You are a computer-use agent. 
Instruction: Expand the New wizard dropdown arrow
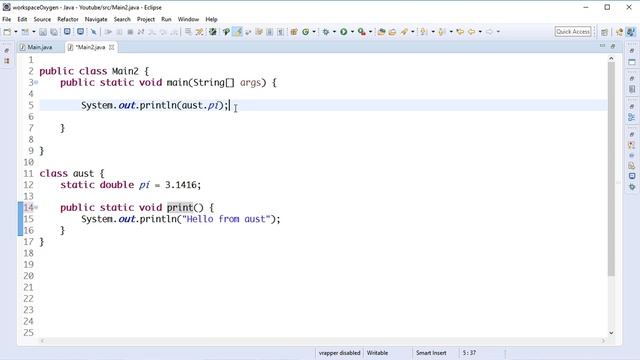pos(16,32)
